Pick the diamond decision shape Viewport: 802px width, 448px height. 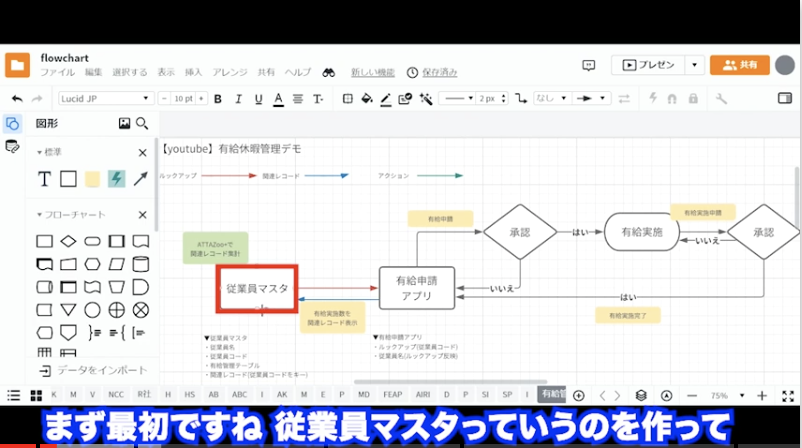68,241
